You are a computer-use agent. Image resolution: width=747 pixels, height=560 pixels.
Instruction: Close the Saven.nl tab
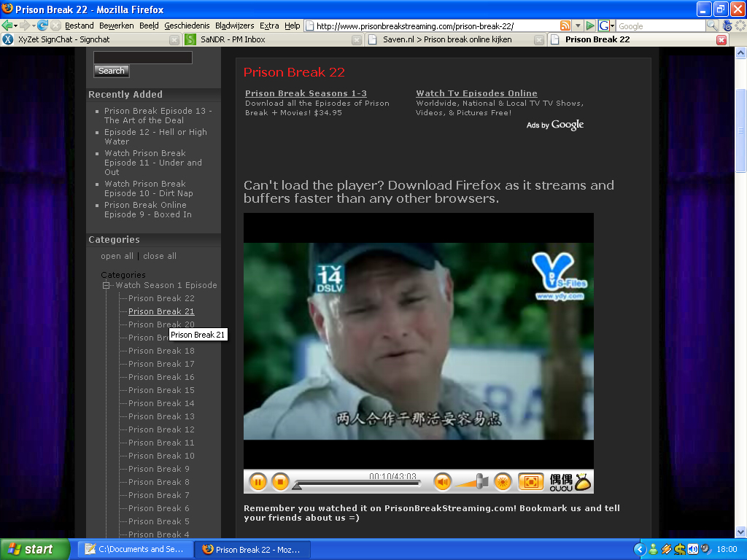pyautogui.click(x=539, y=40)
